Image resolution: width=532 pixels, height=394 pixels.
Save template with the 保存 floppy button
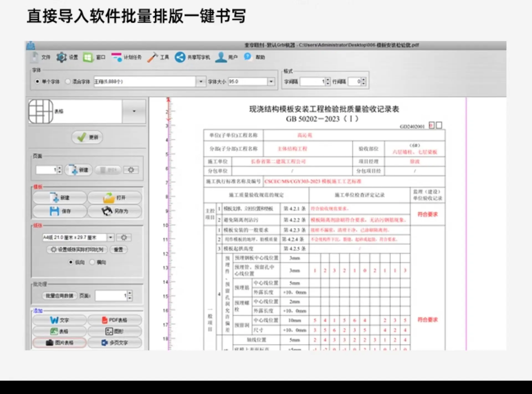pos(60,211)
